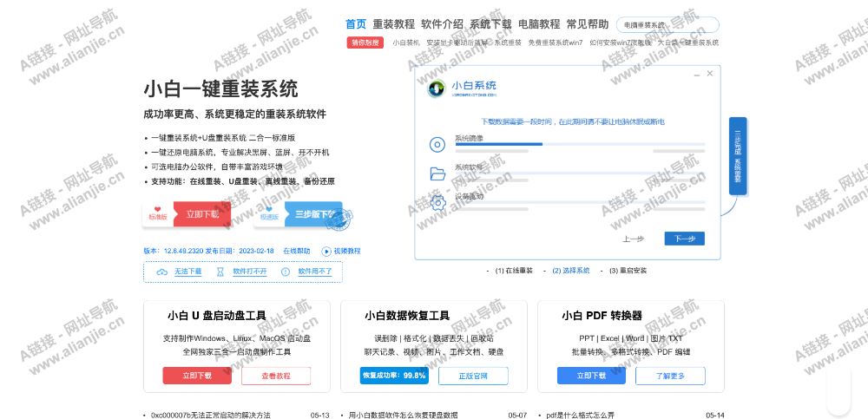Open article 0xc000007b无法正常启动的解决方法
The height and width of the screenshot is (419, 868).
pos(210,416)
